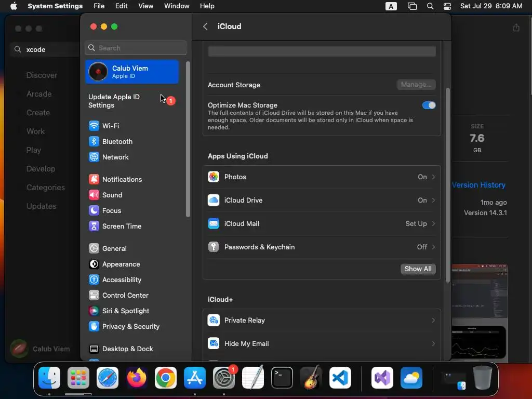Open Hide My Email details chevron
This screenshot has width=532, height=399.
tap(433, 344)
